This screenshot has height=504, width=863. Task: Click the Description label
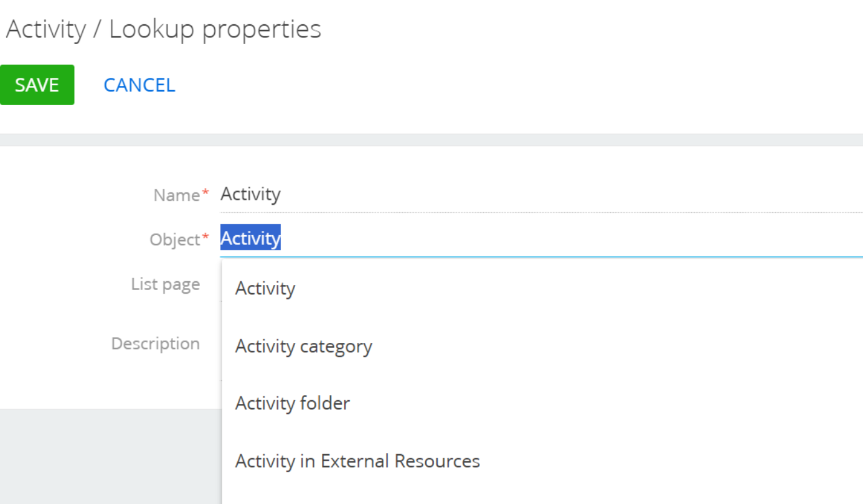(156, 343)
